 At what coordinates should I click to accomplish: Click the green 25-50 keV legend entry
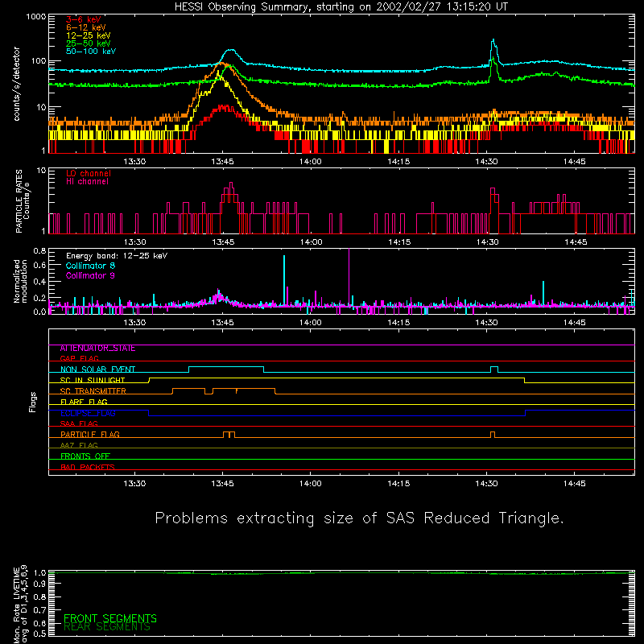coord(89,43)
